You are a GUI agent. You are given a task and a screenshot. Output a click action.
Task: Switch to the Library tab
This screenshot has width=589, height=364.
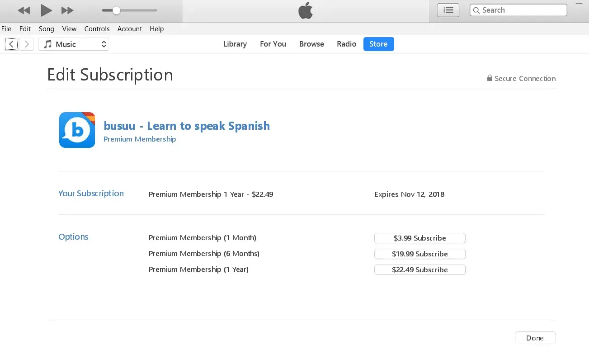(x=235, y=44)
